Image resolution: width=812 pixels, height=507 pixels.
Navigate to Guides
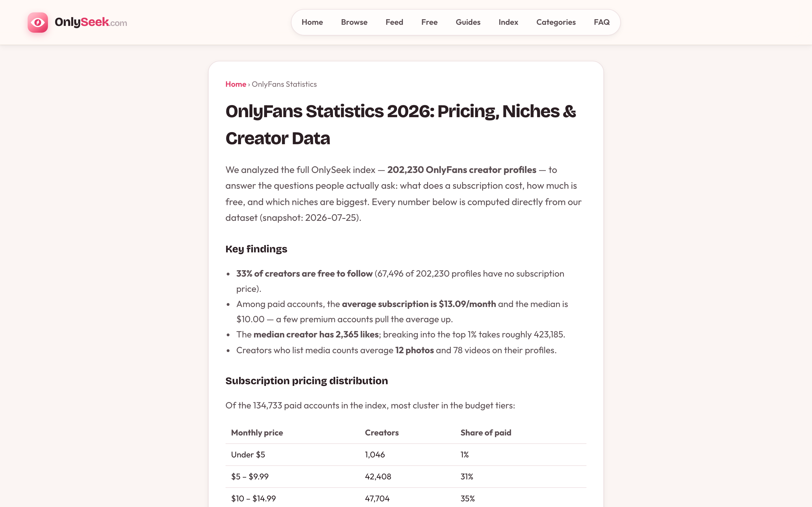[468, 22]
